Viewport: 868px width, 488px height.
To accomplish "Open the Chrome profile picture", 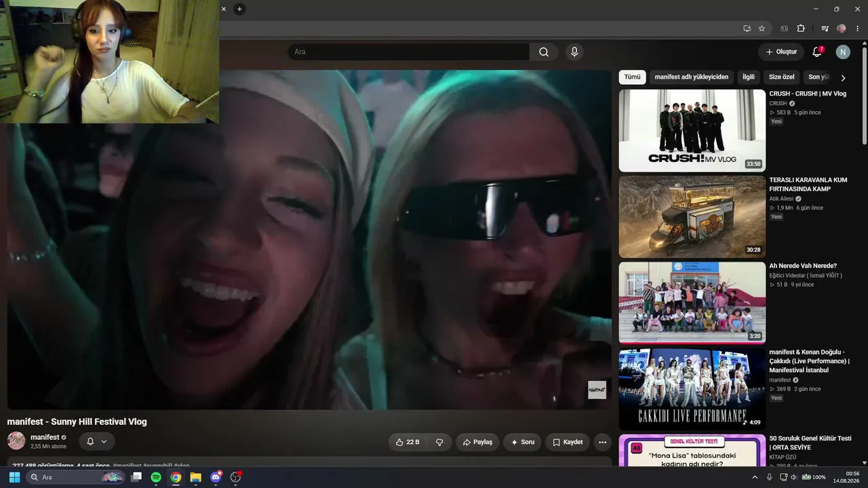I will click(x=842, y=28).
